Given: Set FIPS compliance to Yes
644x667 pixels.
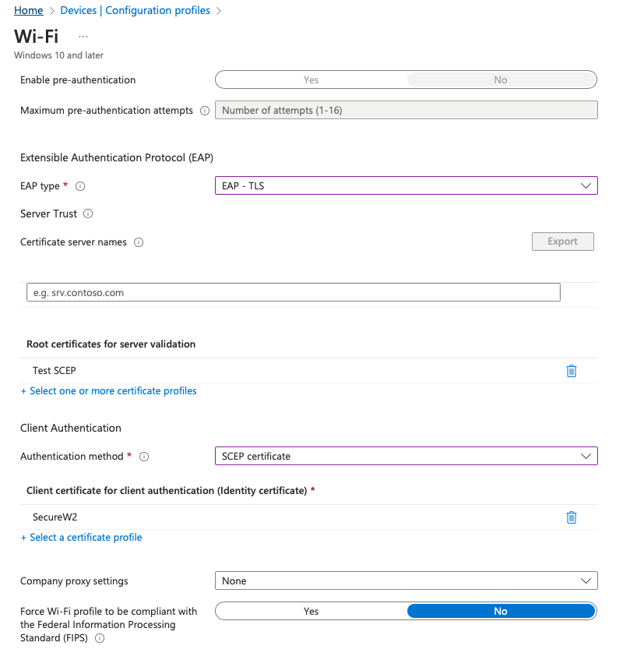Looking at the screenshot, I should (311, 611).
